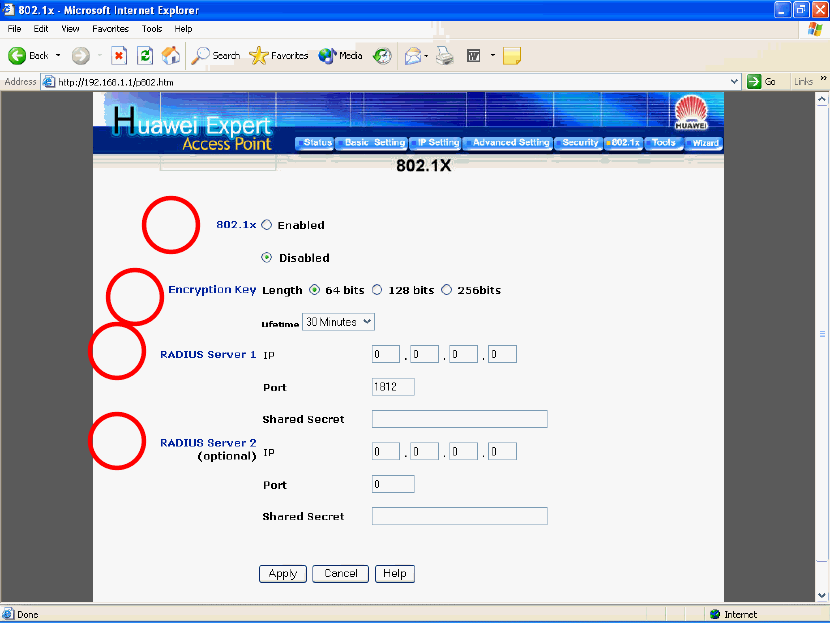Open the Mail icon dropdown arrow
The height and width of the screenshot is (623, 830).
pos(426,56)
